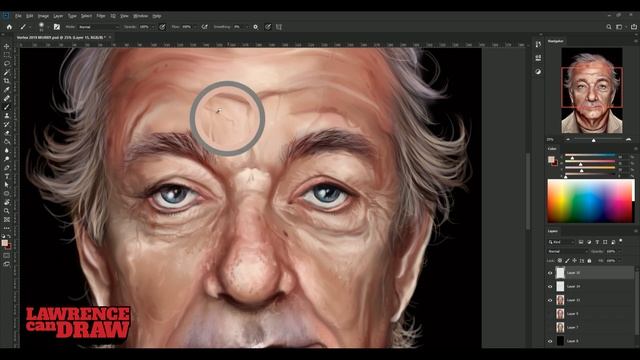Open the Smoothing dropdown arrow
This screenshot has width=640, height=360.
pyautogui.click(x=247, y=27)
